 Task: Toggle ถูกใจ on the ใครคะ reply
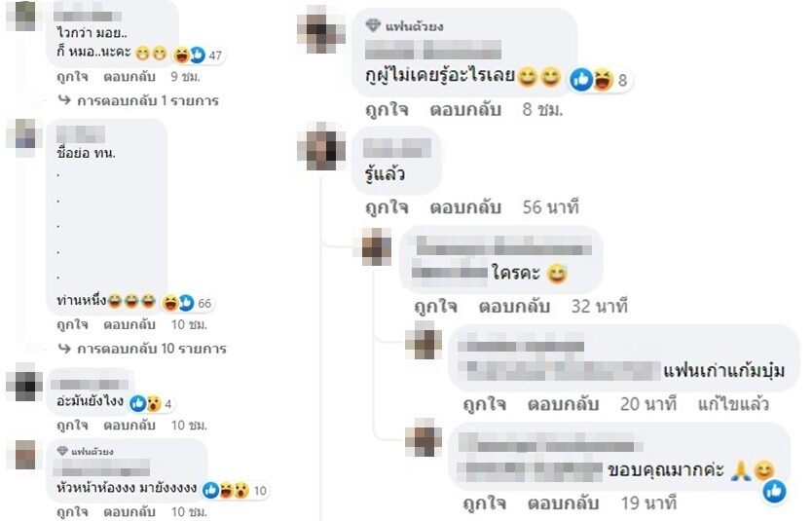pyautogui.click(x=435, y=306)
